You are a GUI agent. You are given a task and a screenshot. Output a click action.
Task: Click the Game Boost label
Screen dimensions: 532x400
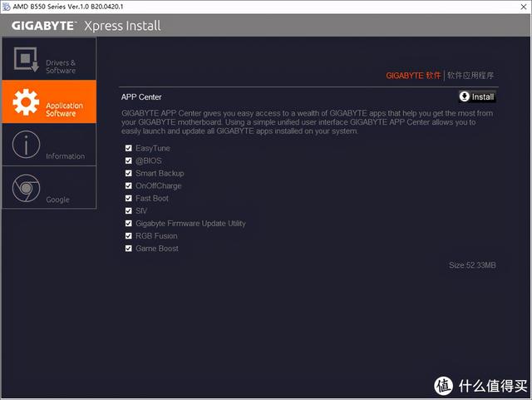(157, 249)
